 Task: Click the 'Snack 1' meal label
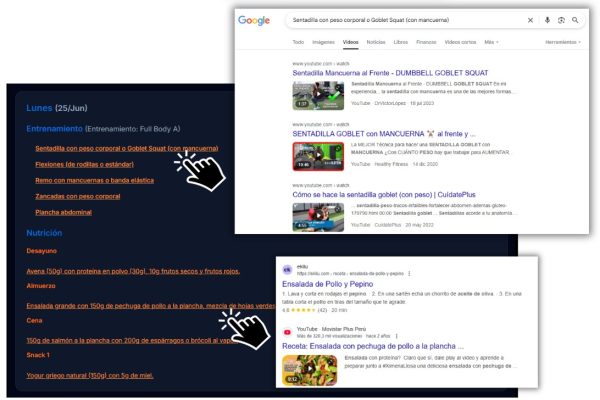[38, 355]
